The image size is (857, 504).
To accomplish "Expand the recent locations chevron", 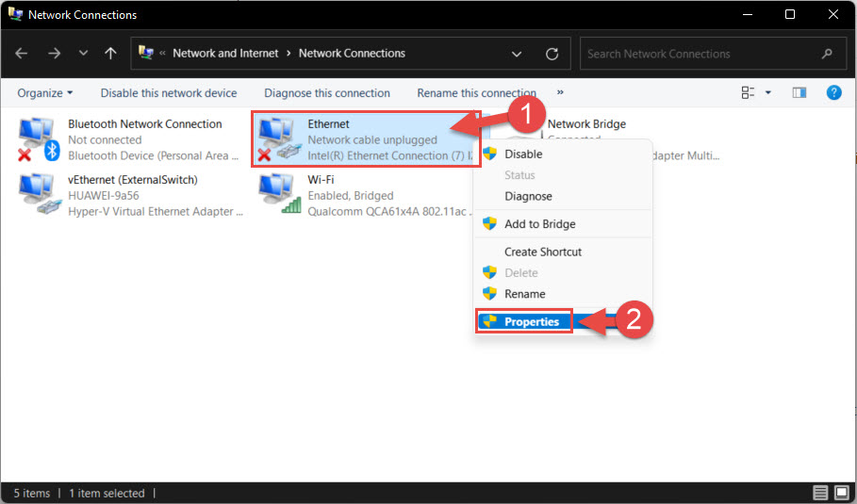I will pyautogui.click(x=83, y=53).
